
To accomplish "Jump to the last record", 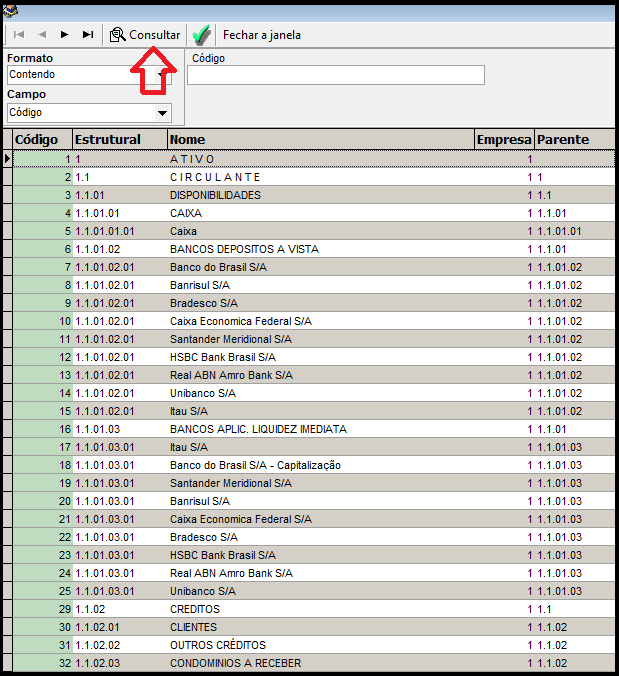I will click(x=88, y=35).
